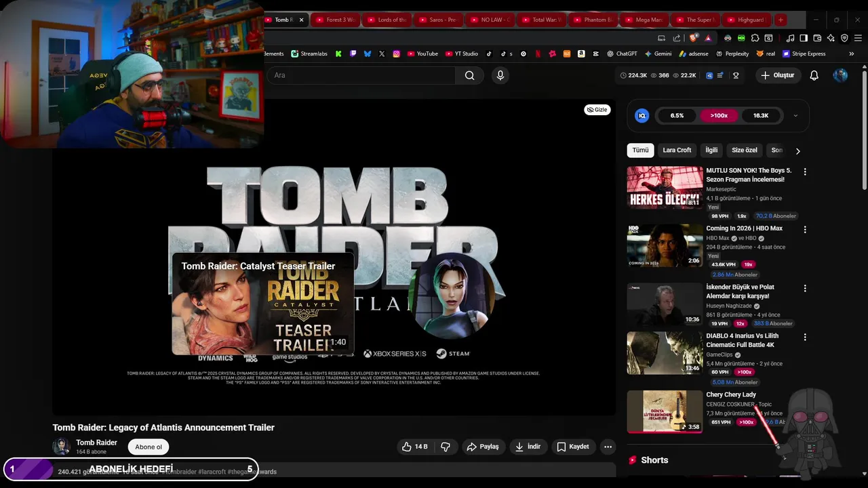
Task: Open the Amazon bookmark icon
Action: click(x=581, y=54)
